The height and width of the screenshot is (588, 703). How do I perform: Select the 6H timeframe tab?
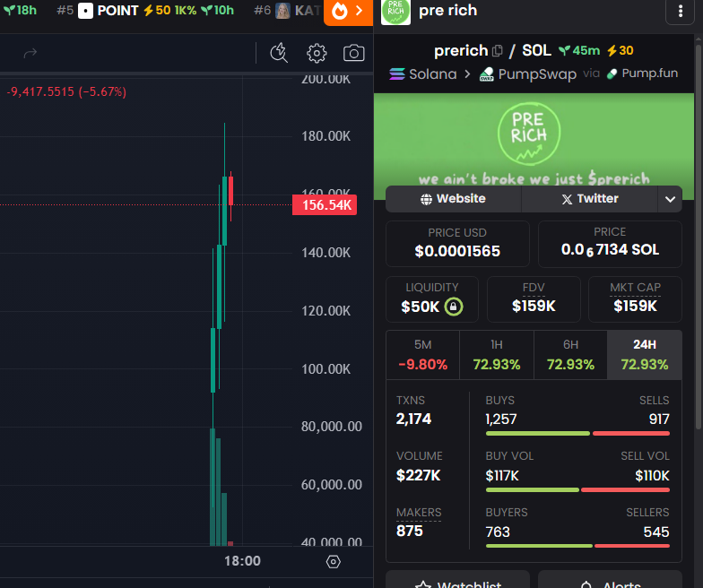[x=570, y=355]
